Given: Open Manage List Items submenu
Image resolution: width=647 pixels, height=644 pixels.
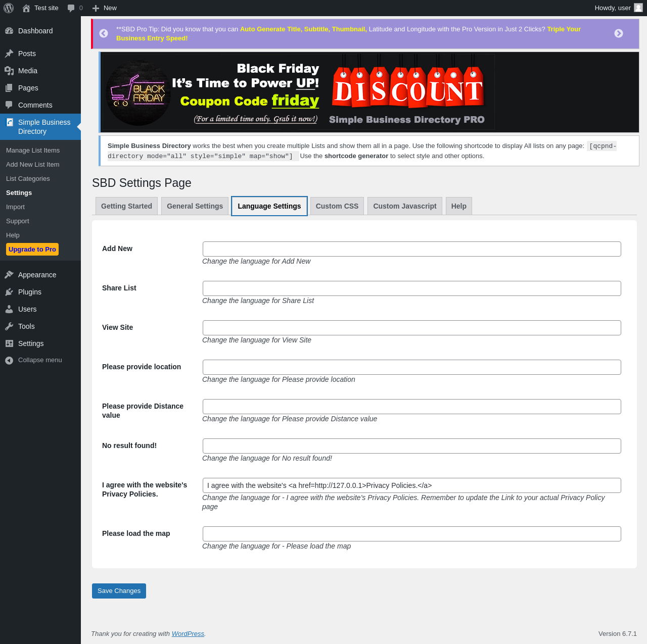Looking at the screenshot, I should tap(33, 151).
